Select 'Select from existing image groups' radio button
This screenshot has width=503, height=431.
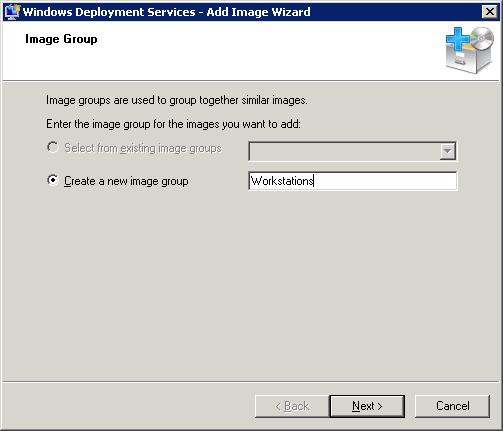point(52,147)
